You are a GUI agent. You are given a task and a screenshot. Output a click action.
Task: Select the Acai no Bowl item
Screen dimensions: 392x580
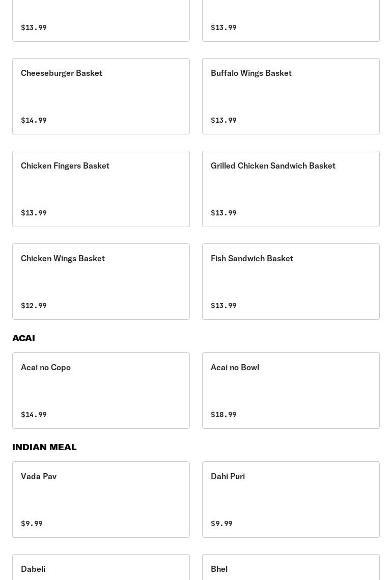[291, 391]
